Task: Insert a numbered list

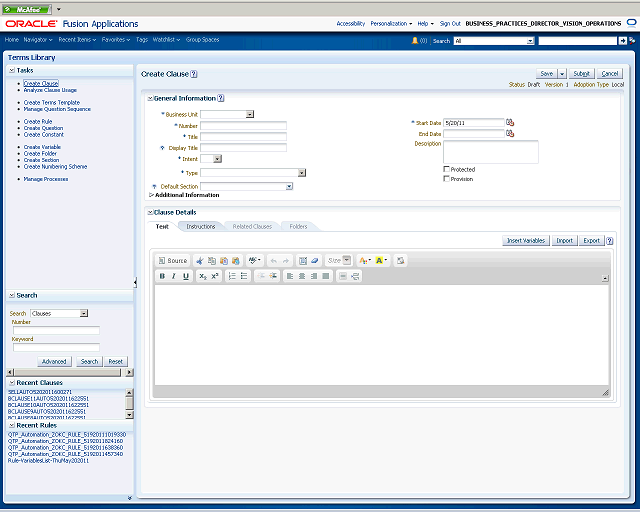Action: click(232, 276)
